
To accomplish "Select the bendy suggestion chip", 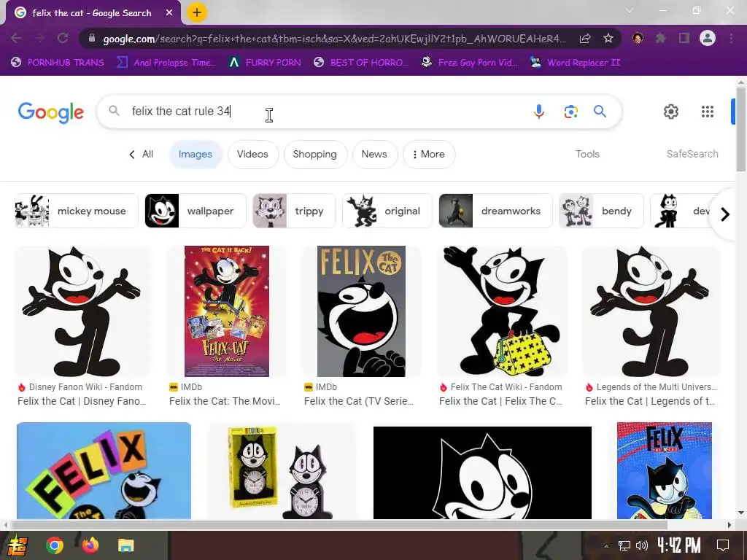I will [601, 211].
